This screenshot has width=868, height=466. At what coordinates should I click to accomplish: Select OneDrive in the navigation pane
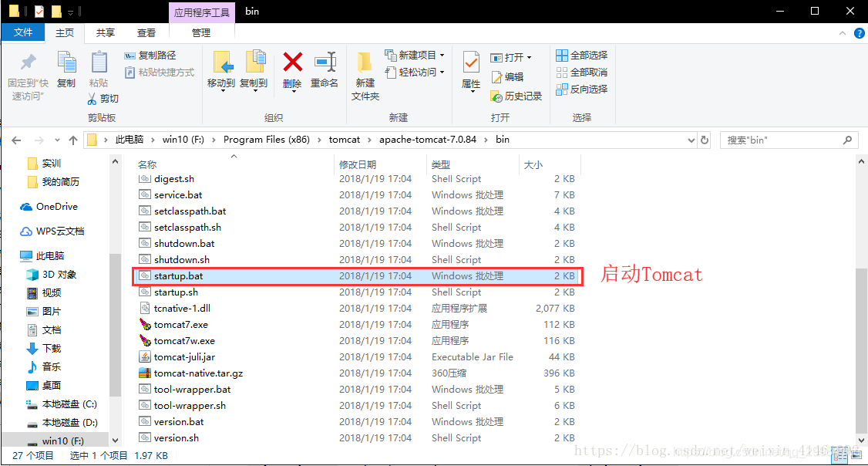coord(49,207)
